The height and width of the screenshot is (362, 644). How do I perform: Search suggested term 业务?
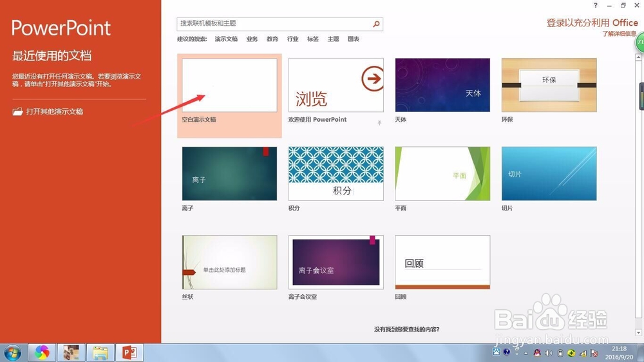click(x=252, y=39)
